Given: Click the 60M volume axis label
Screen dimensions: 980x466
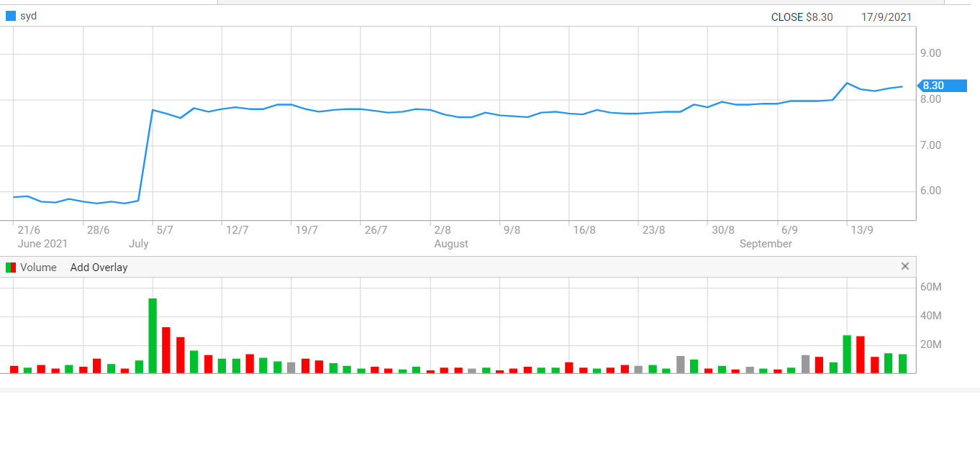Looking at the screenshot, I should tap(931, 287).
